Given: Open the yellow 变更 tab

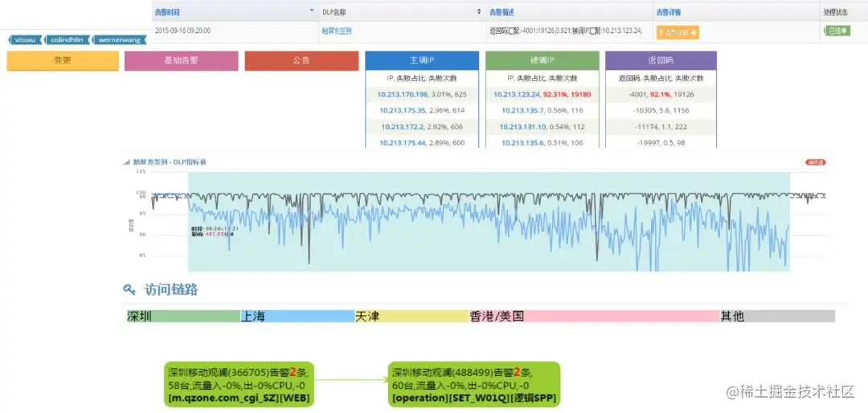Looking at the screenshot, I should click(63, 61).
